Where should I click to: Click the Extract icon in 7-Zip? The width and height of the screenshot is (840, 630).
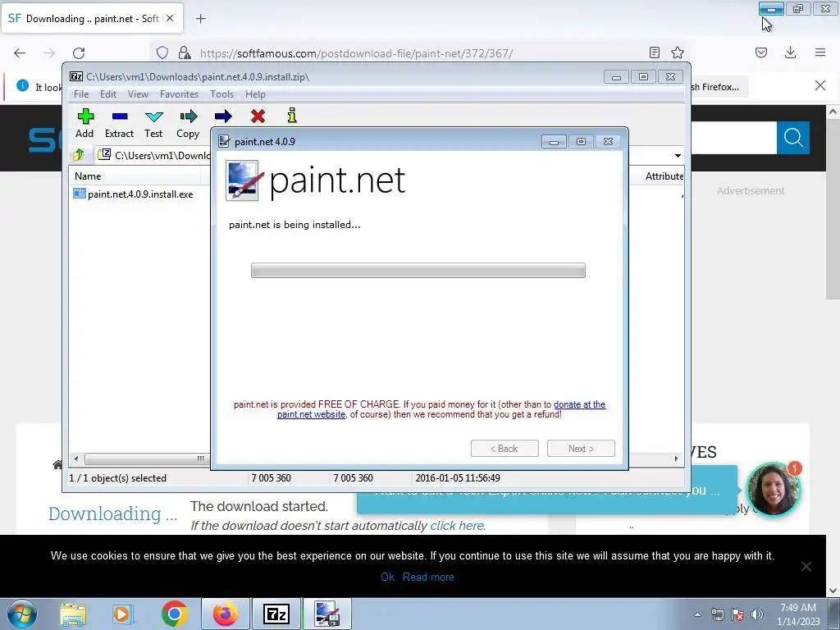pyautogui.click(x=120, y=123)
